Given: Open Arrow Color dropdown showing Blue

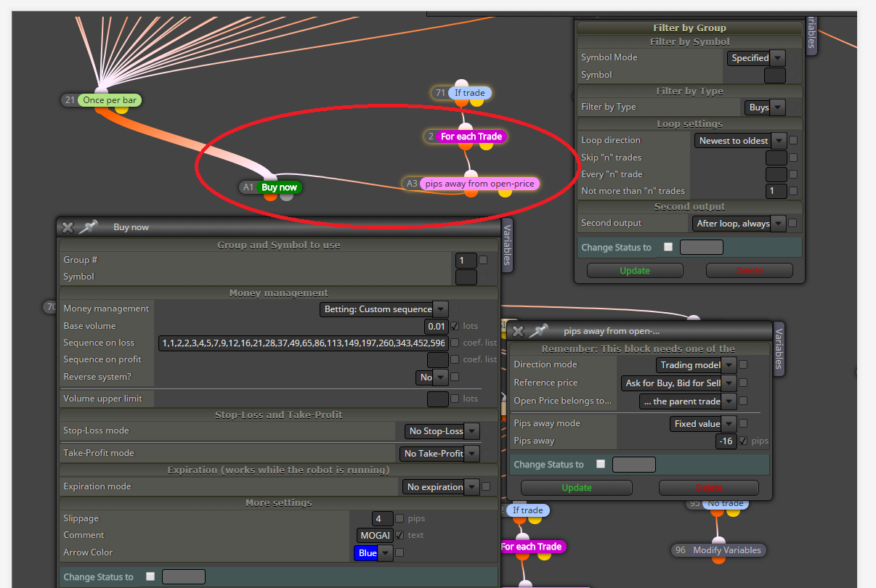Looking at the screenshot, I should (373, 553).
